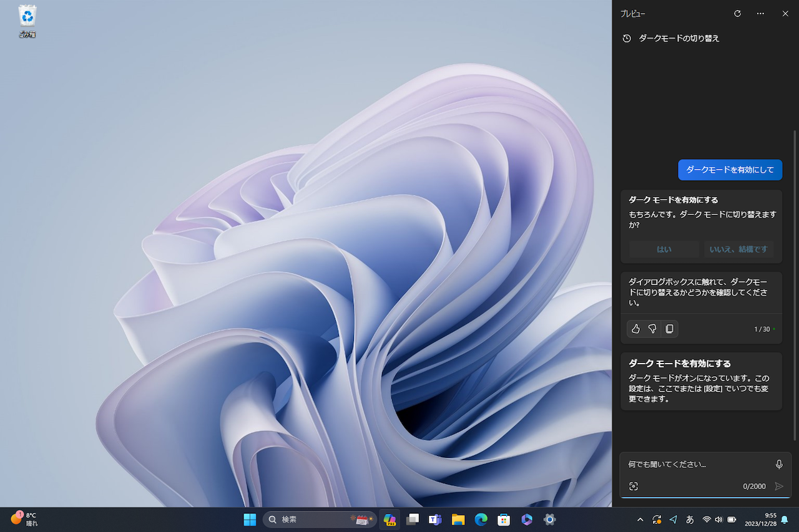799x532 pixels.
Task: Click the screenshot capture icon in input box
Action: tap(633, 486)
